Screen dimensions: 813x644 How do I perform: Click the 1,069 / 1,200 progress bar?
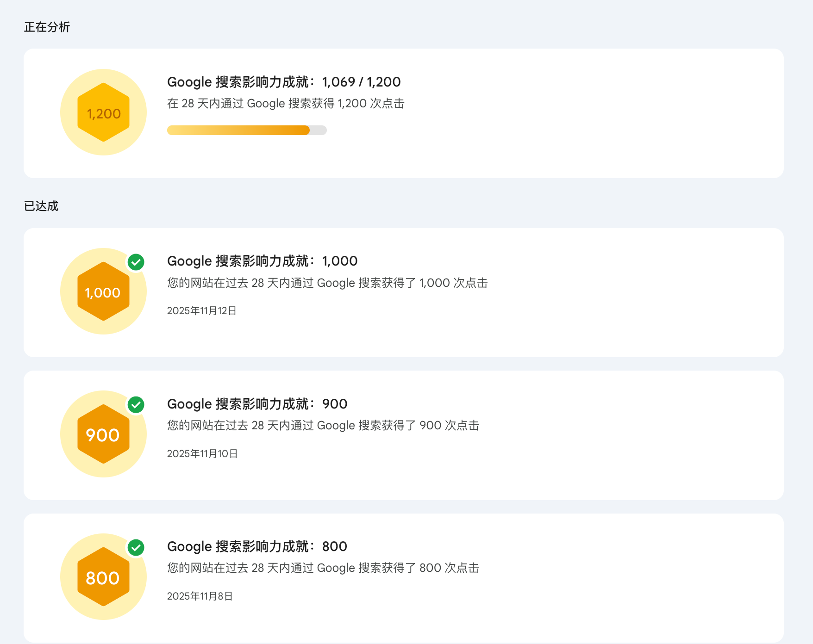(247, 130)
